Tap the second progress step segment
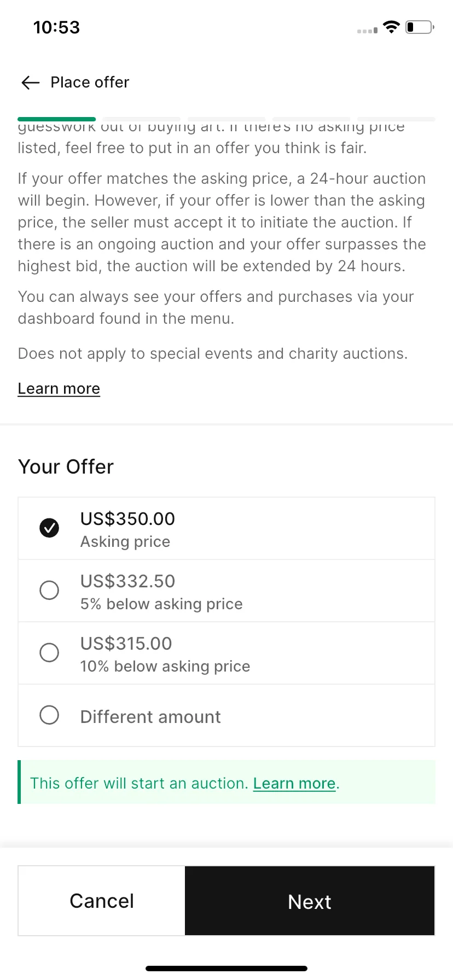Screen dimensions: 453x980 pyautogui.click(x=142, y=119)
